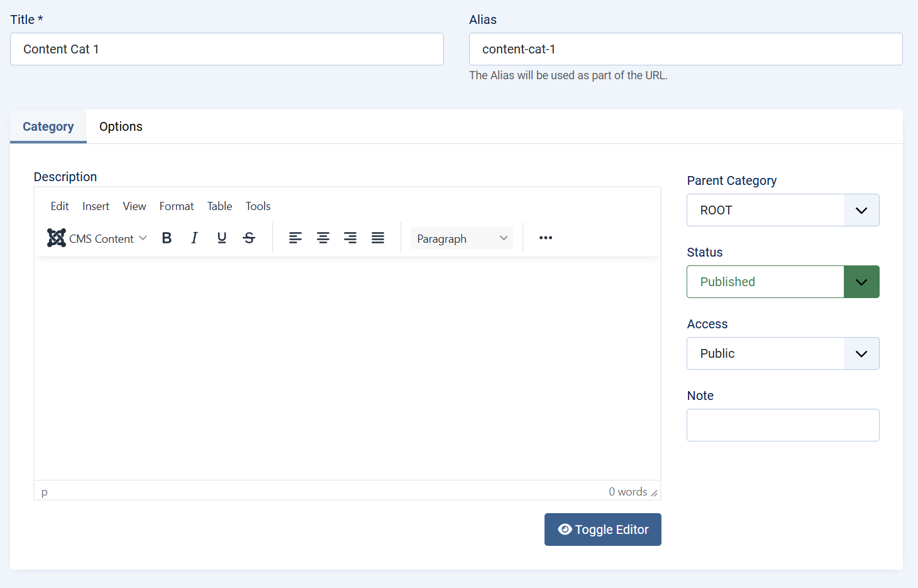Image resolution: width=918 pixels, height=588 pixels.
Task: Click into the Note input field
Action: point(783,425)
